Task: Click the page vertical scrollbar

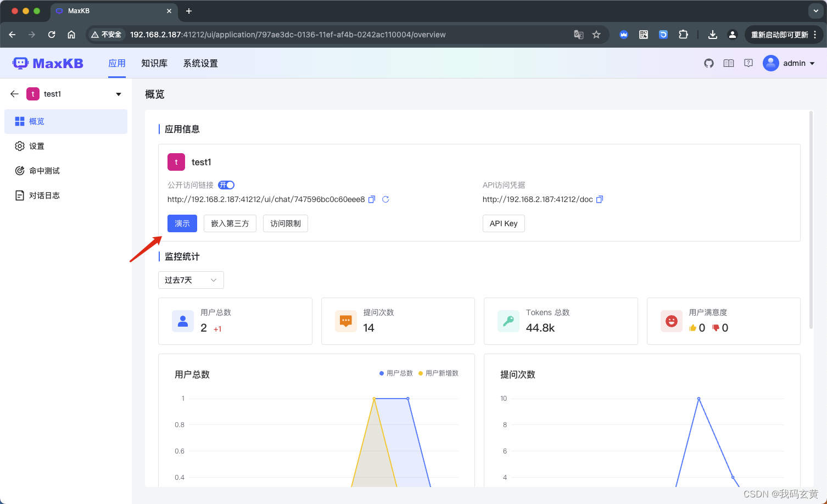Action: point(811,220)
